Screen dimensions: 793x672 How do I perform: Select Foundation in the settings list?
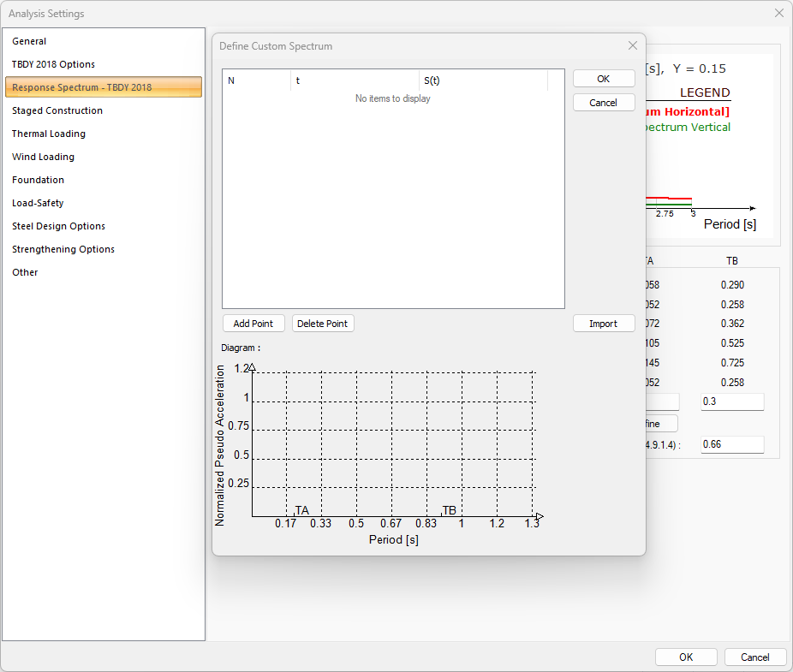point(39,180)
